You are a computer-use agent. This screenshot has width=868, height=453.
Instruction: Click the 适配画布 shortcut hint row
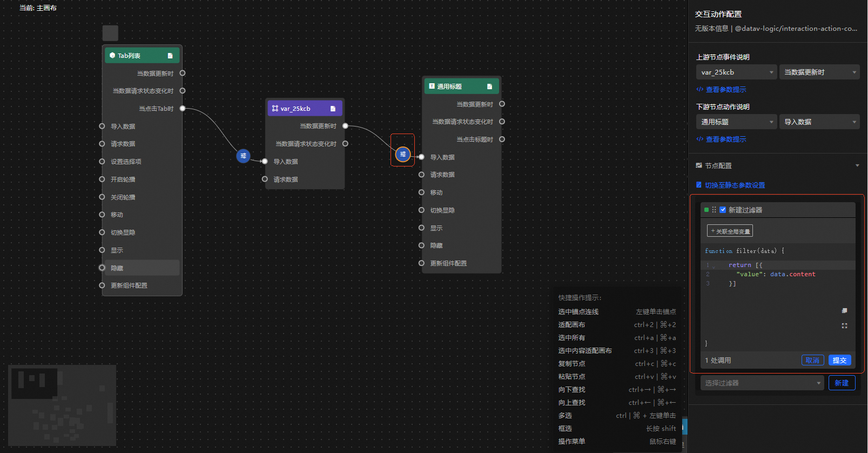[x=617, y=325]
